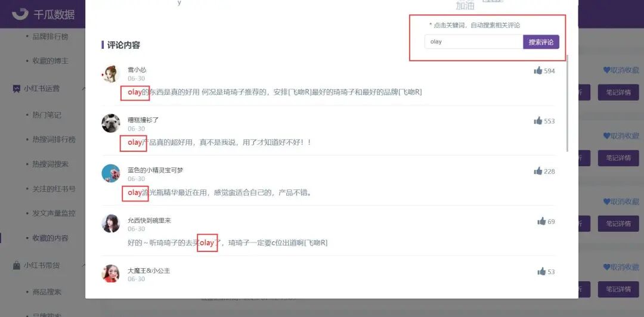This screenshot has width=644, height=317.
Task: Click the 搜索评论 button
Action: [541, 42]
